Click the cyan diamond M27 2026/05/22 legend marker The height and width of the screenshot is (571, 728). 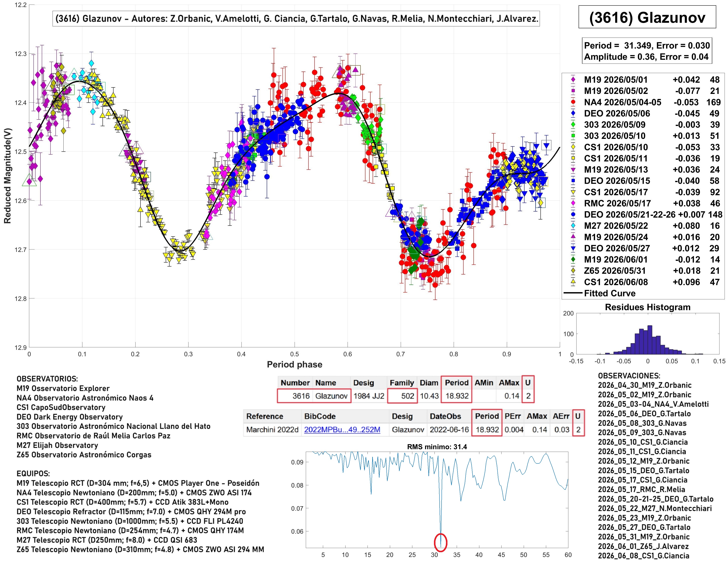(x=573, y=226)
